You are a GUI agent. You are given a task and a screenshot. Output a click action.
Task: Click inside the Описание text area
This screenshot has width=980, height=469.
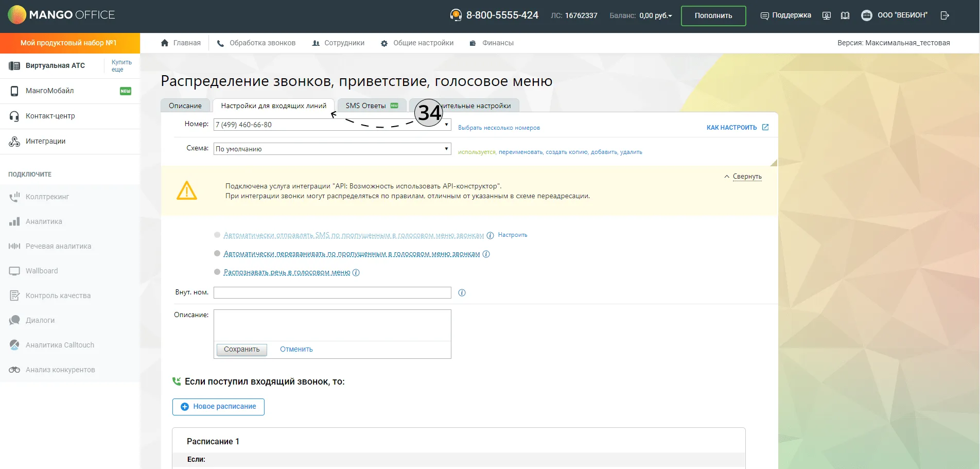(x=332, y=325)
